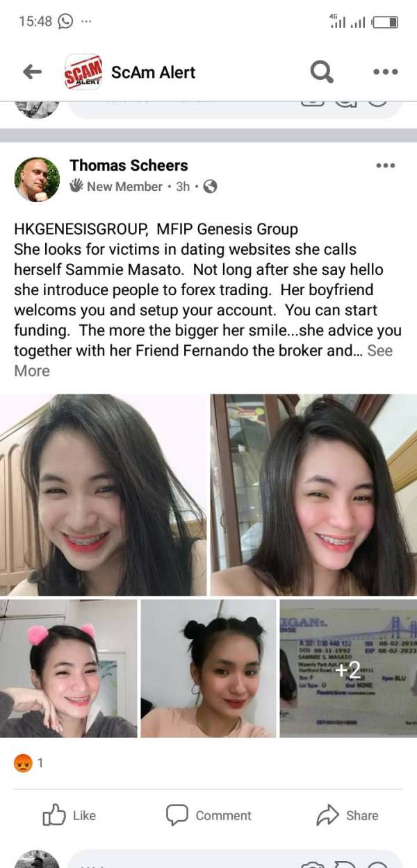The width and height of the screenshot is (417, 868).
Task: Search within the group using magnifier icon
Action: tap(322, 71)
